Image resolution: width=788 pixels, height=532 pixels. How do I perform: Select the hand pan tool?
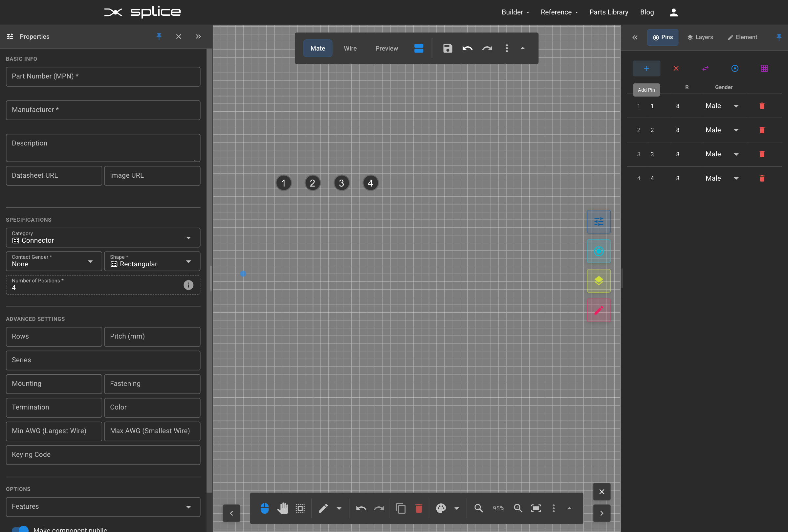pos(283,508)
